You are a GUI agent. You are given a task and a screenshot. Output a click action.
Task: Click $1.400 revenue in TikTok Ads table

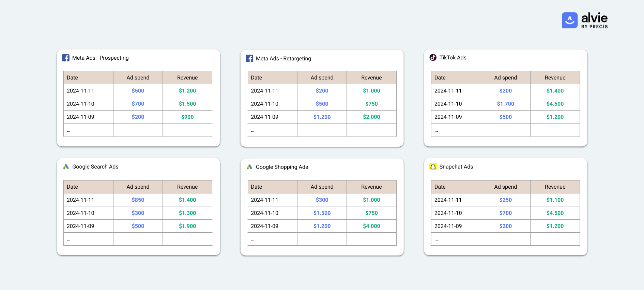coord(555,90)
